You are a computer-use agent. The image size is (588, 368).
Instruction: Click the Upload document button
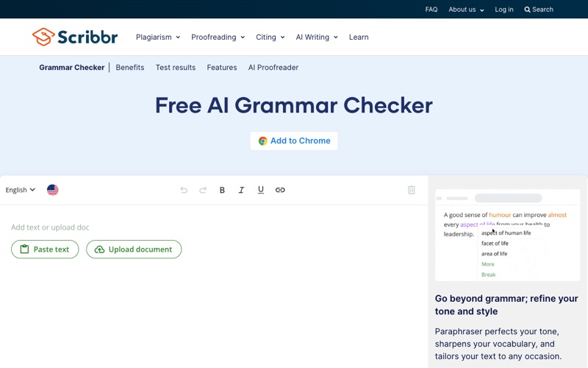(x=134, y=250)
